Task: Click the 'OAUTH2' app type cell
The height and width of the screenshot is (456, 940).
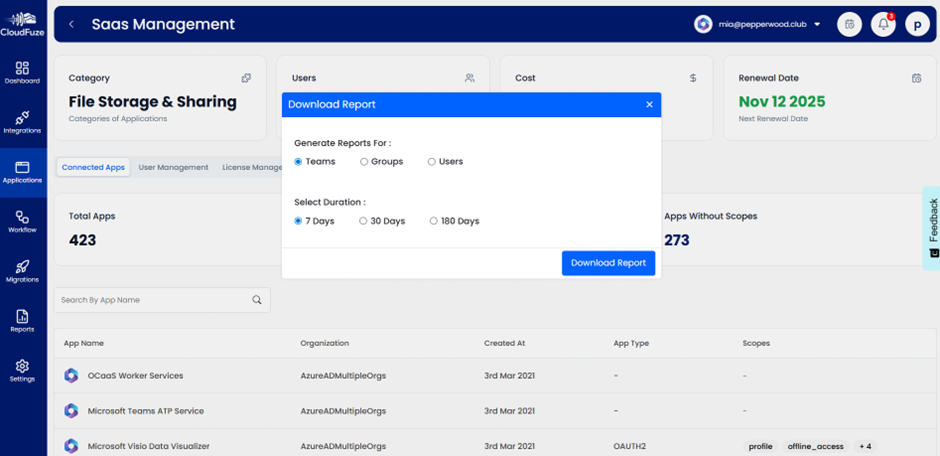Action: [x=631, y=446]
